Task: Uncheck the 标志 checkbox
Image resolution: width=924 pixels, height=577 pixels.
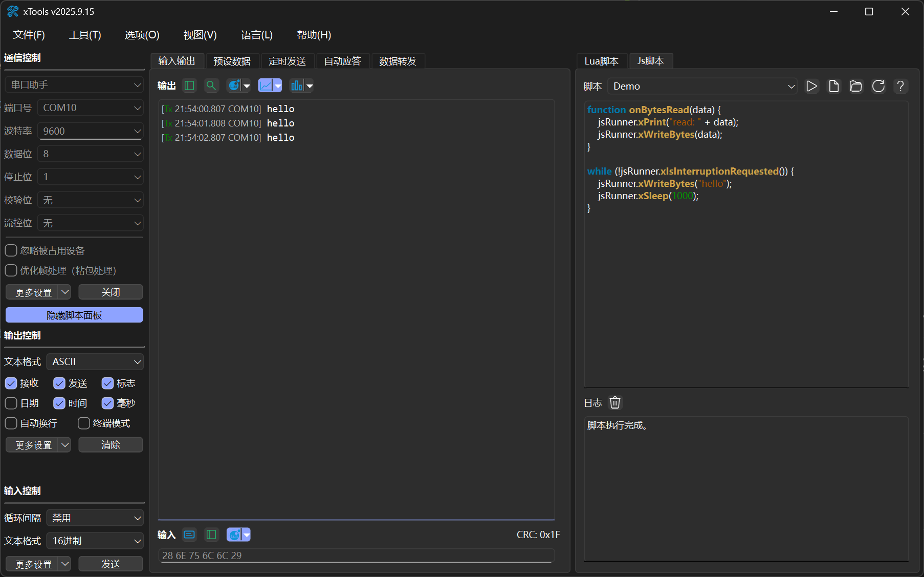Action: [x=107, y=383]
